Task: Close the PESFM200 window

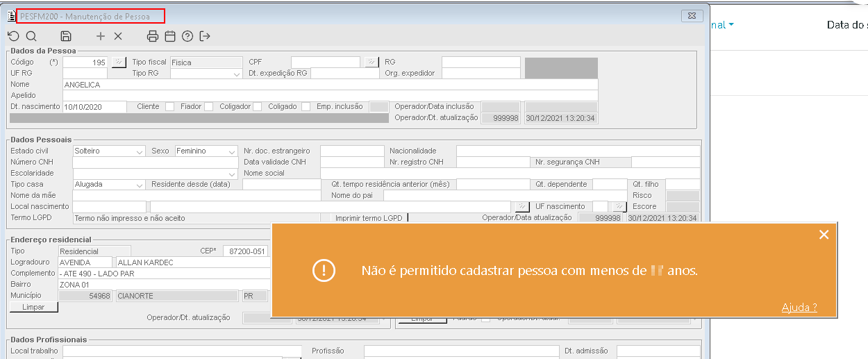Action: point(691,15)
